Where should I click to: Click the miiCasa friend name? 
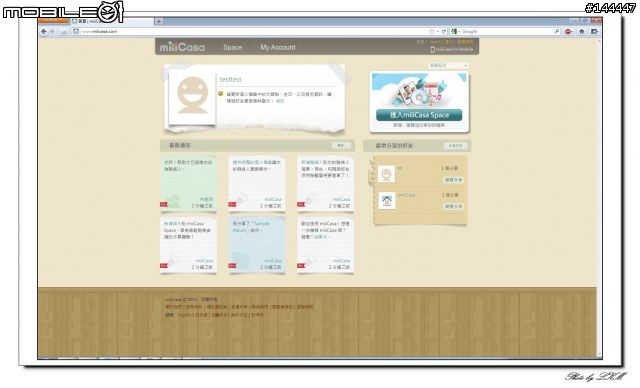click(x=407, y=195)
